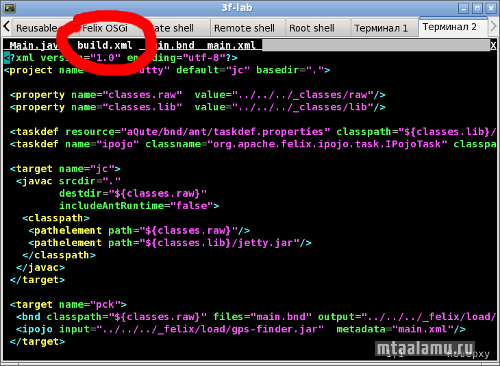The image size is (500, 366).
Task: Click the '<target name="jc">' line
Action: [x=65, y=169]
